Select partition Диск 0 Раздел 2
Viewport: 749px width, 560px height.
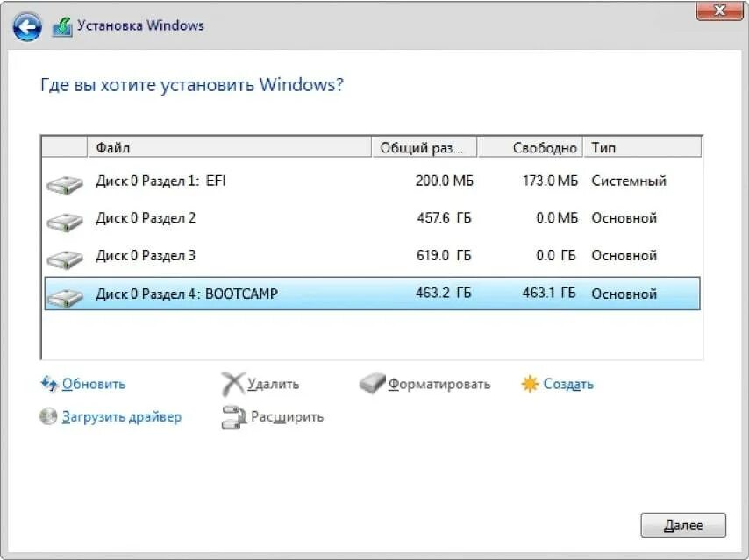[263, 218]
